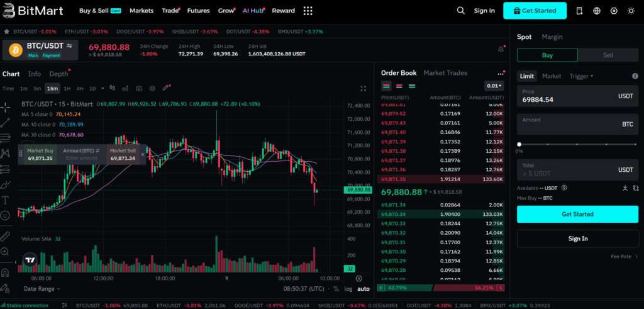This screenshot has height=309, width=644.
Task: Select the 1H chart interval
Action: click(67, 88)
